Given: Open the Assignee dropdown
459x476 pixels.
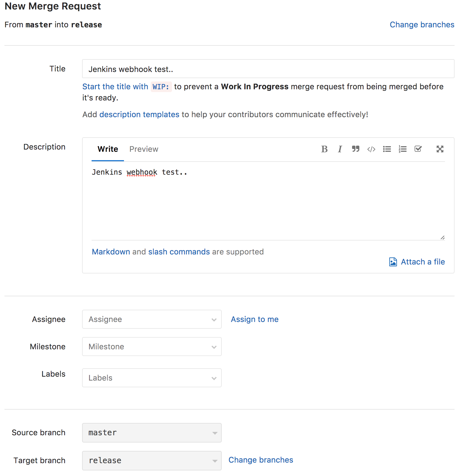Looking at the screenshot, I should [152, 319].
